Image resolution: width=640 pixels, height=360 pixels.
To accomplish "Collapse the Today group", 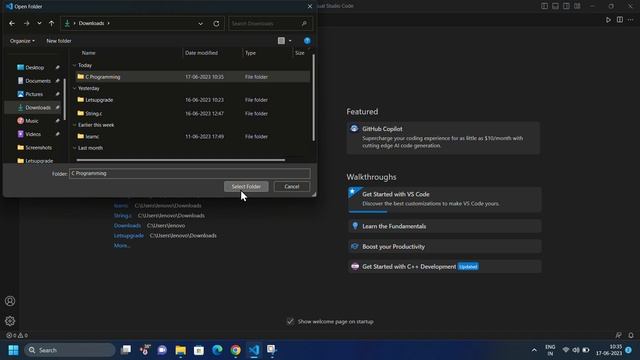I will (74, 65).
